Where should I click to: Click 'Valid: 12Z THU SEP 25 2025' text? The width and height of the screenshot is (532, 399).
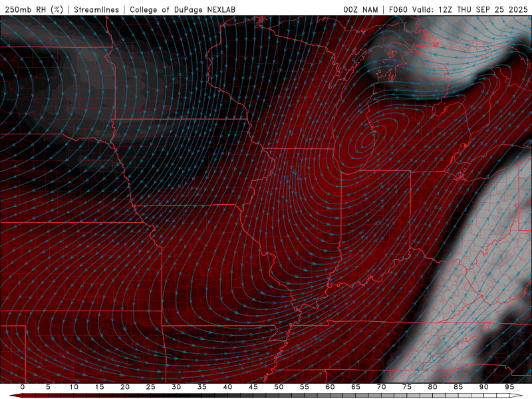[x=470, y=9]
